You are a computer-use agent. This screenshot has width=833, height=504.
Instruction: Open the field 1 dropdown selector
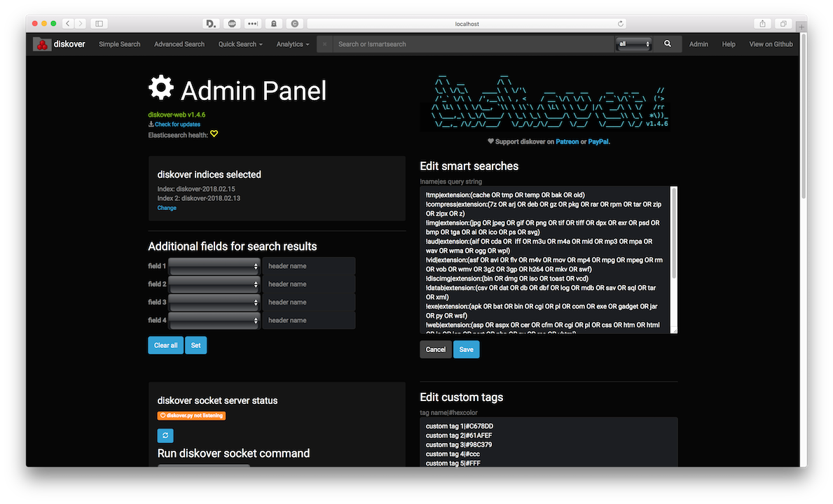tap(214, 266)
